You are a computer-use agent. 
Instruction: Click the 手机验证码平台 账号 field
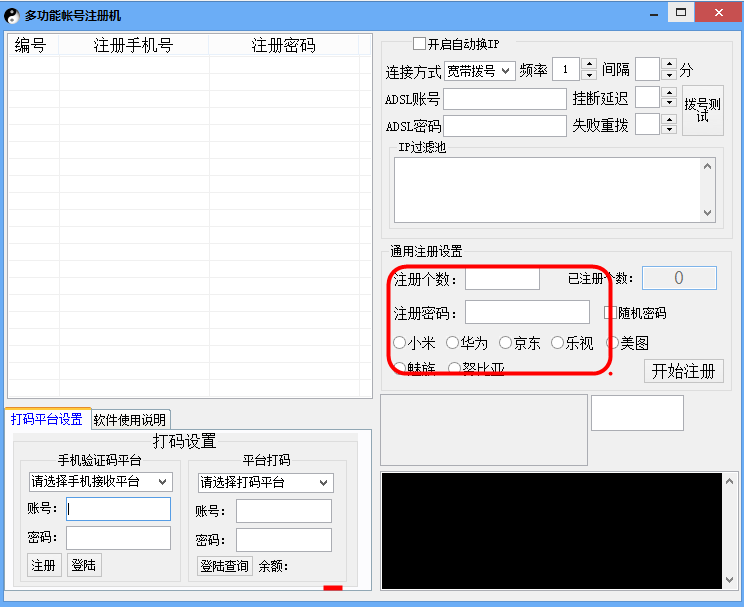[x=118, y=509]
